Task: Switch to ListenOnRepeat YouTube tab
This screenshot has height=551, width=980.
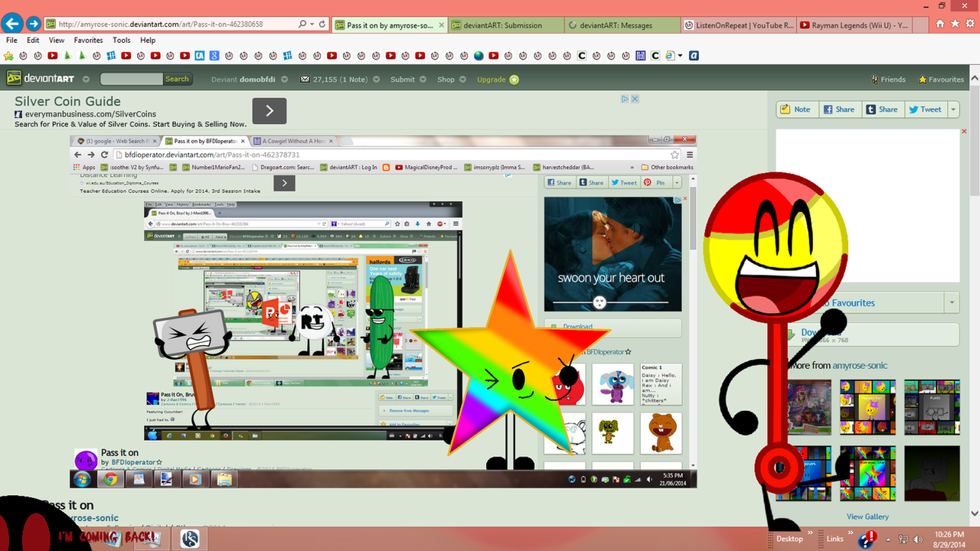Action: [x=737, y=25]
